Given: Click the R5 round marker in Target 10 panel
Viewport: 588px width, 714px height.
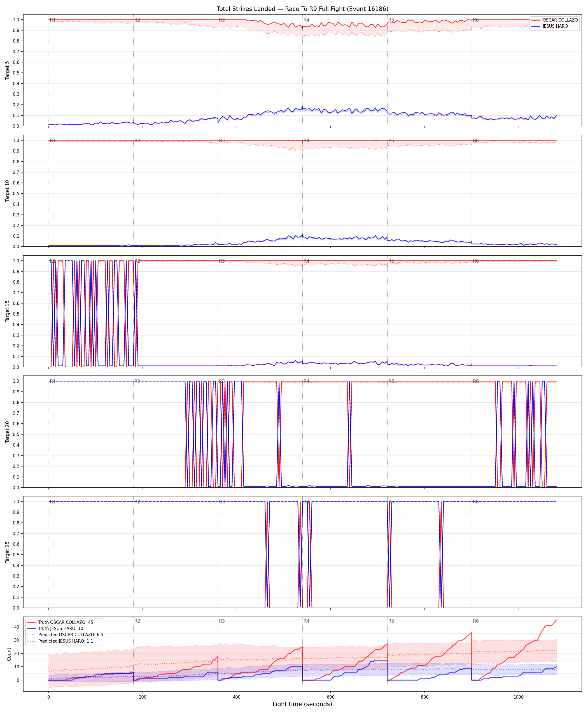Looking at the screenshot, I should point(391,141).
